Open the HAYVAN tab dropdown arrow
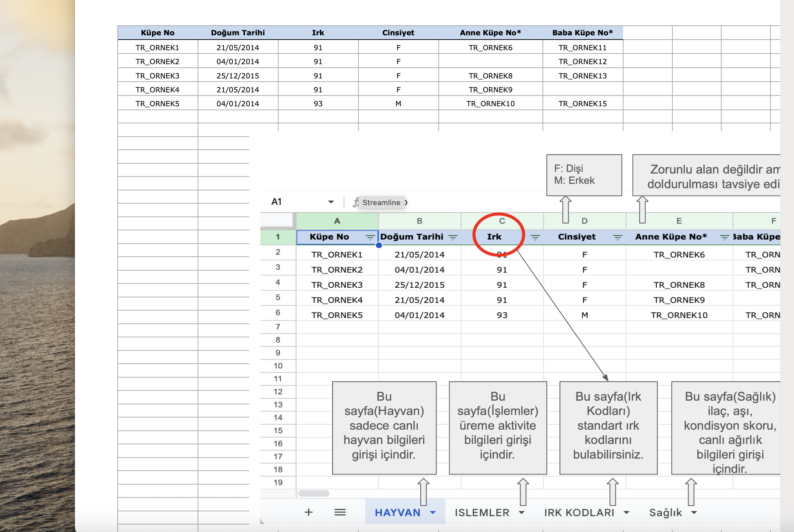This screenshot has width=794, height=532. click(433, 512)
